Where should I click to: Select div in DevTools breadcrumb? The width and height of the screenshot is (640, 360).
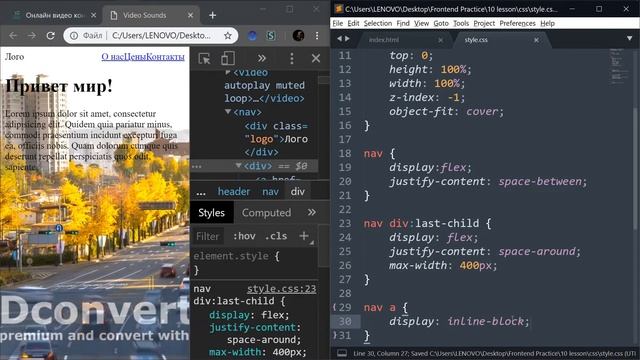click(x=298, y=191)
